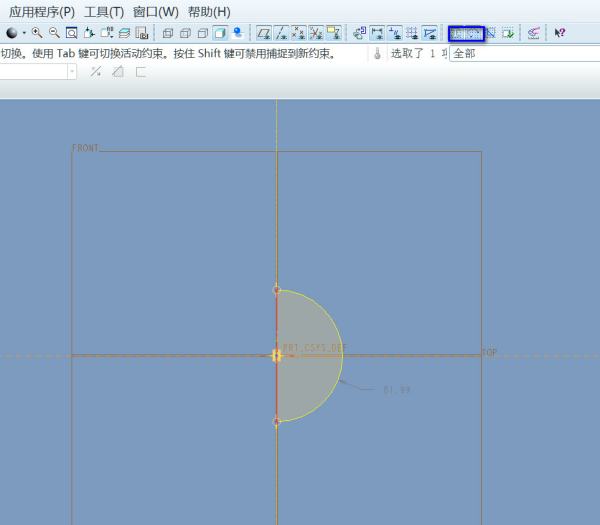This screenshot has height=525, width=600.
Task: Click the refit view to window icon
Action: pos(71,33)
